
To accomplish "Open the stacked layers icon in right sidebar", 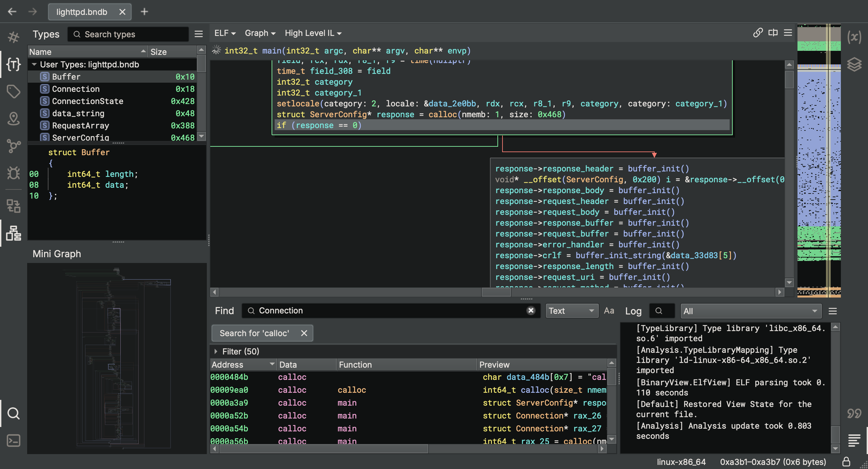I will (854, 64).
